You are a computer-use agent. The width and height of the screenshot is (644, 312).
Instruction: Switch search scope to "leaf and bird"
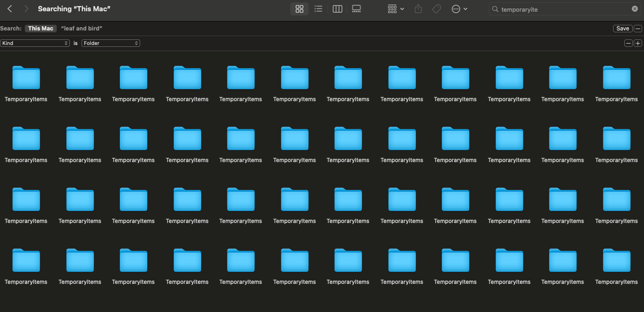tap(81, 28)
